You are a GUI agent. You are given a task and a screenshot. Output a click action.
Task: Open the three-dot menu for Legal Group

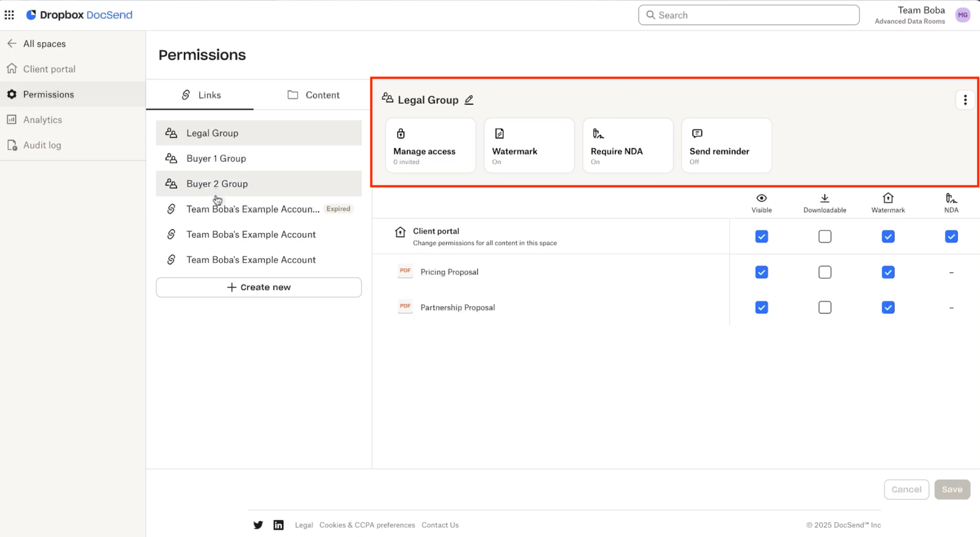(x=965, y=100)
